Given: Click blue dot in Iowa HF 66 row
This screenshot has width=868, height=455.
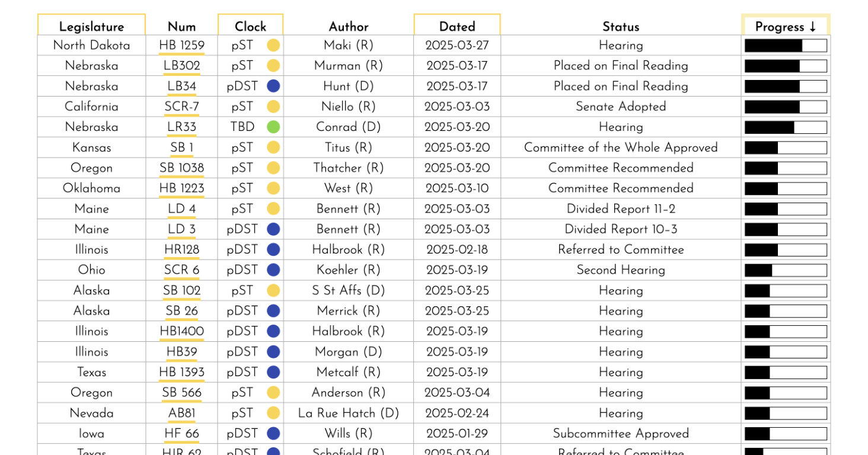Looking at the screenshot, I should pos(273,434).
